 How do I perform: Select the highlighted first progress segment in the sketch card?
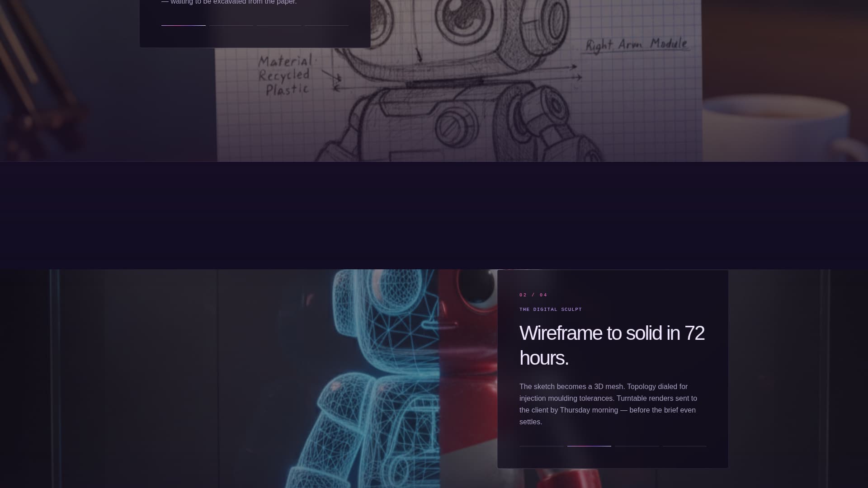point(183,25)
